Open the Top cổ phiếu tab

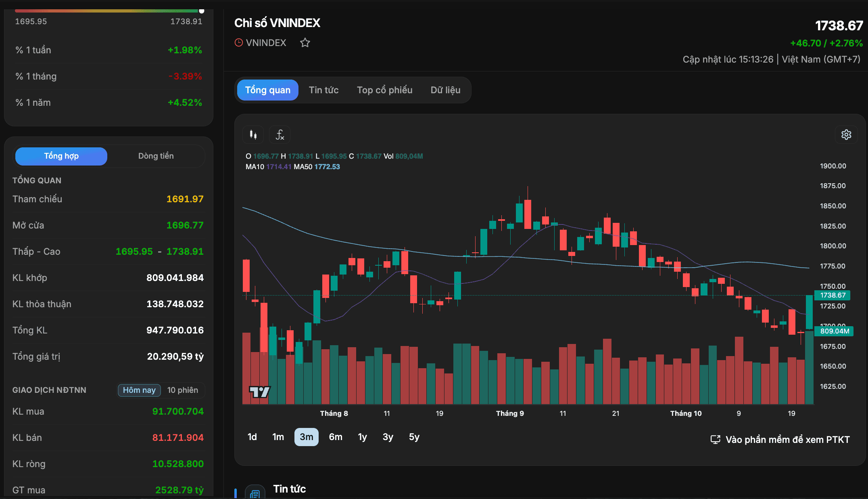click(x=385, y=90)
